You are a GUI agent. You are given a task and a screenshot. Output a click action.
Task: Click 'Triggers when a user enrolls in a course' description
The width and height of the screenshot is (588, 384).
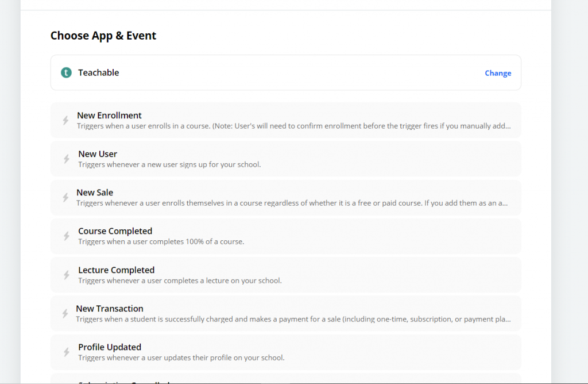tap(293, 126)
